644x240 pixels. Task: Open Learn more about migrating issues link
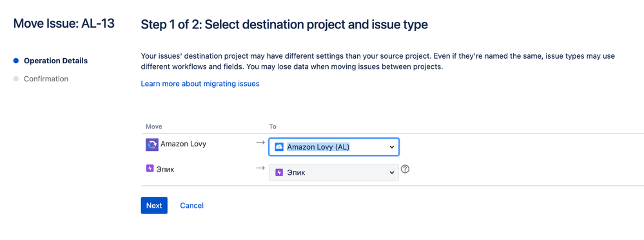tap(200, 83)
